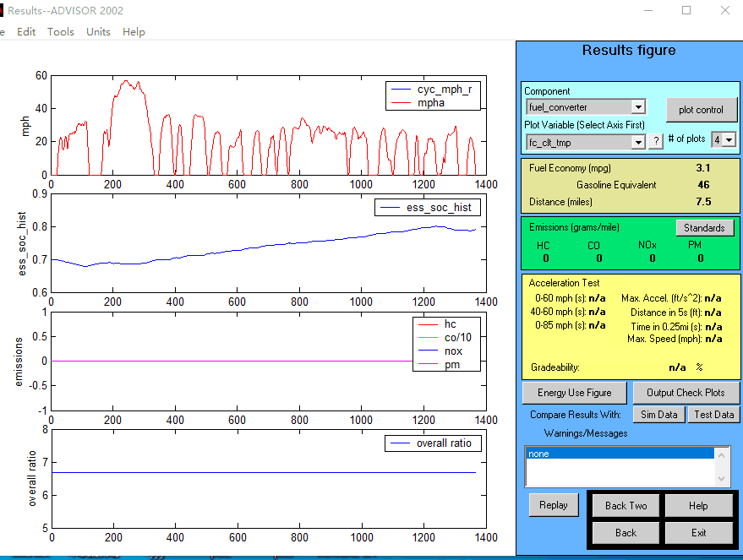The height and width of the screenshot is (560, 743).
Task: Click the ess_soc_hist legend box
Action: [428, 207]
